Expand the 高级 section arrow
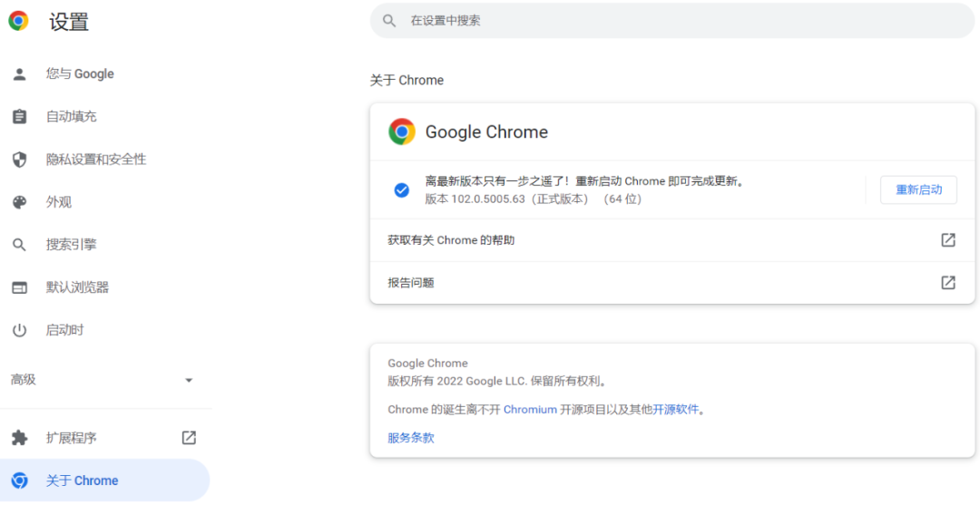Image resolution: width=980 pixels, height=505 pixels. 189,380
